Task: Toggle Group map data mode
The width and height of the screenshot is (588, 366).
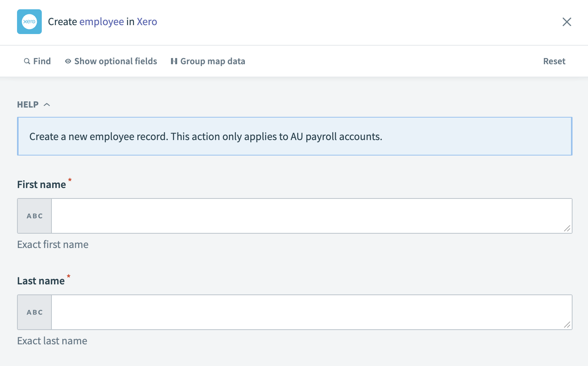Action: (208, 61)
